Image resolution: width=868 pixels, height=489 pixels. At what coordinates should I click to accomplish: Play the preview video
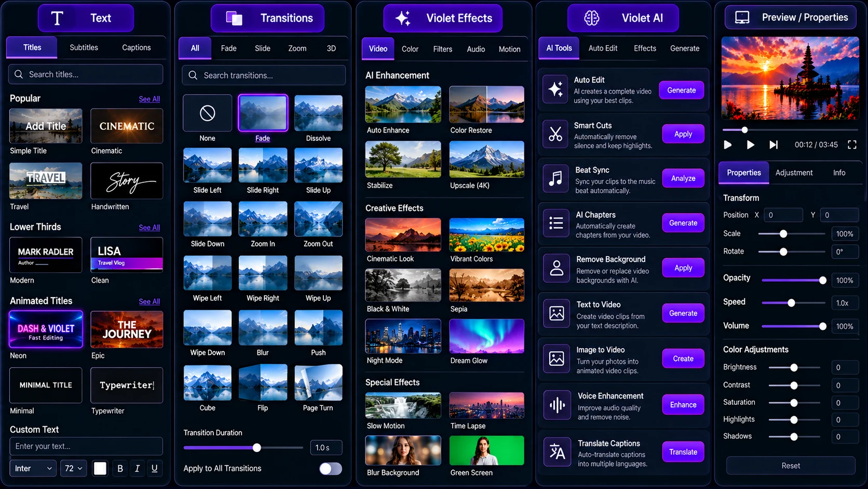[750, 144]
